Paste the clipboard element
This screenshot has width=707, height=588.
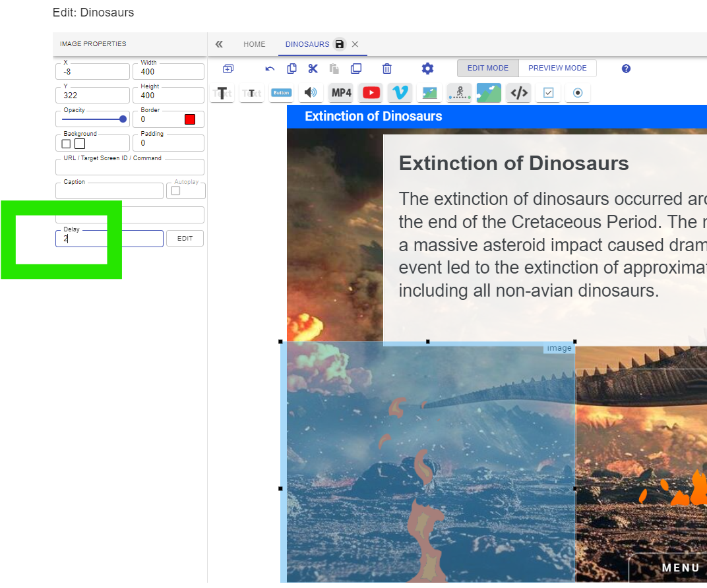334,69
